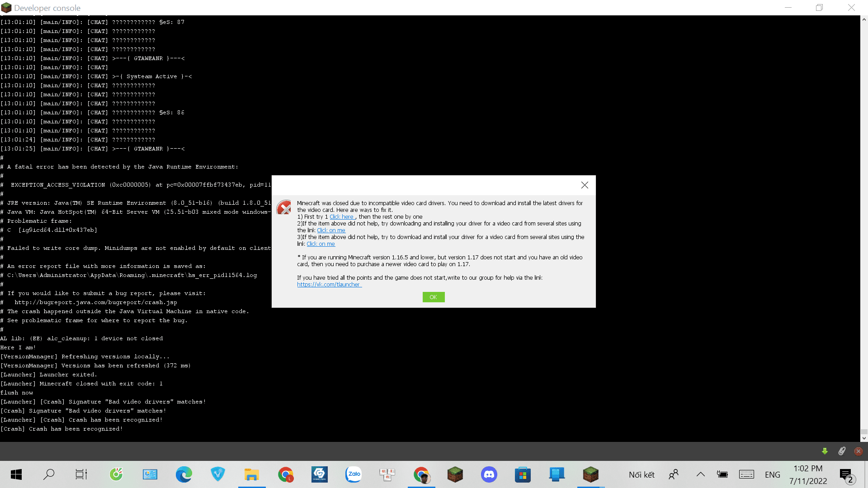Expand hidden system tray icons chevron
This screenshot has width=868, height=488.
tap(700, 474)
